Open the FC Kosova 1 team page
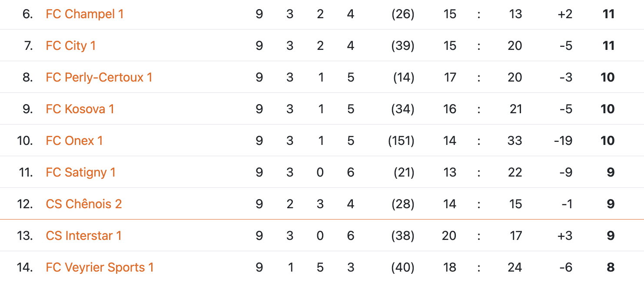 80,109
